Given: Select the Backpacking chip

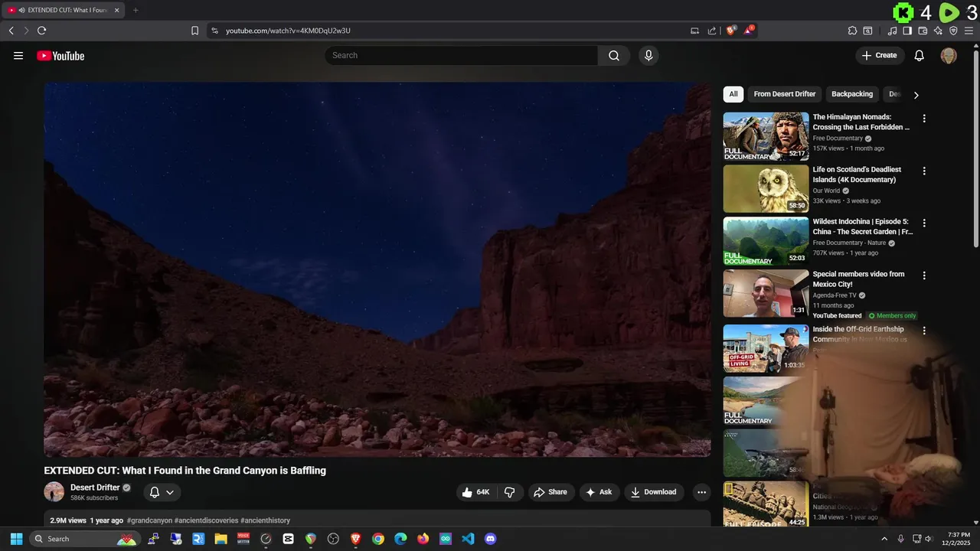Looking at the screenshot, I should point(852,94).
